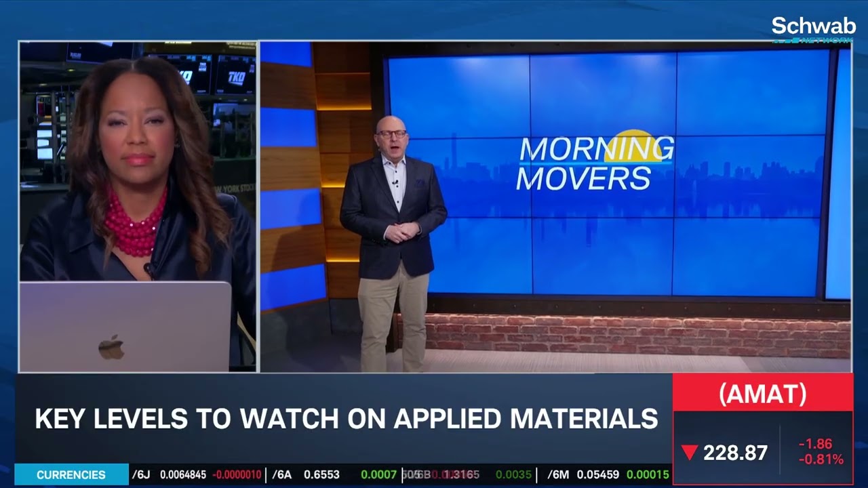Click the -0.81% percent change value
The height and width of the screenshot is (488, 868).
coord(821,460)
